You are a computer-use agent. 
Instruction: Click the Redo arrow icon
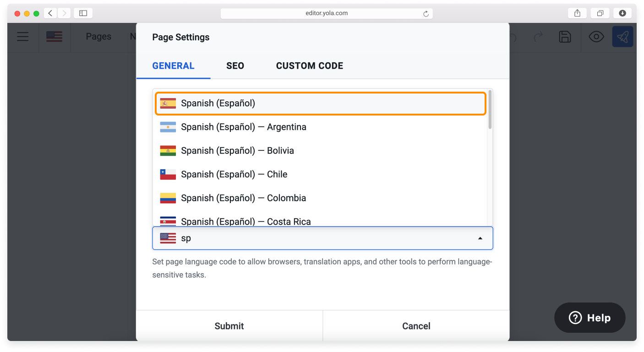[537, 37]
